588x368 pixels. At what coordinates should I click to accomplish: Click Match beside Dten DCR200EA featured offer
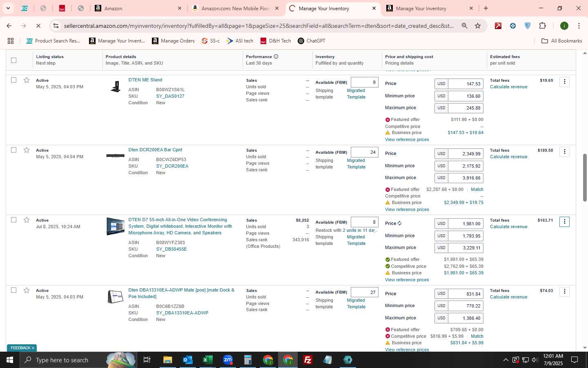(x=477, y=189)
